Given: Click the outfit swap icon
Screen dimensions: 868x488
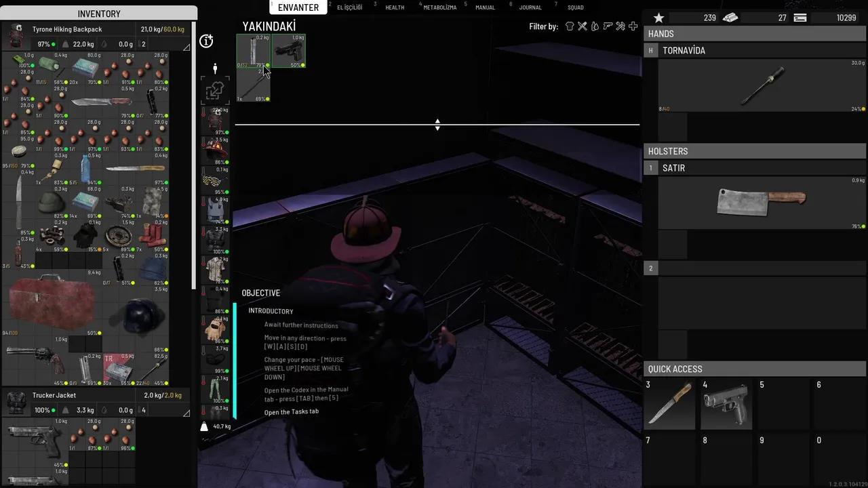Looking at the screenshot, I should coord(215,91).
